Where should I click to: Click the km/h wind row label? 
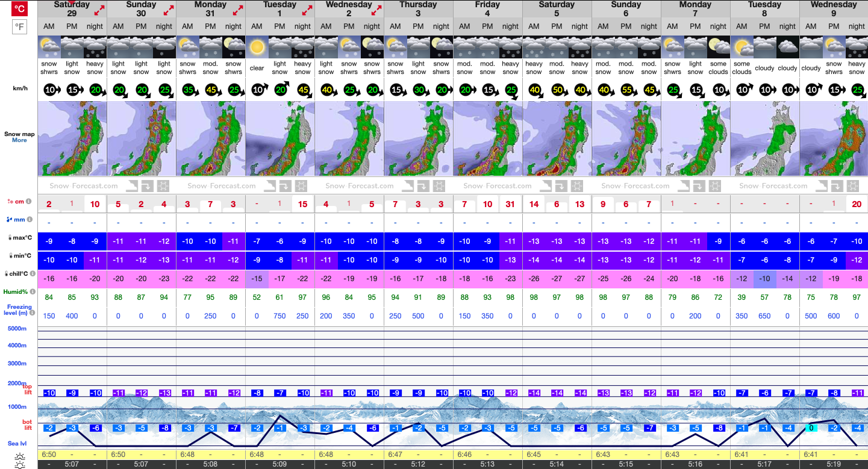22,88
